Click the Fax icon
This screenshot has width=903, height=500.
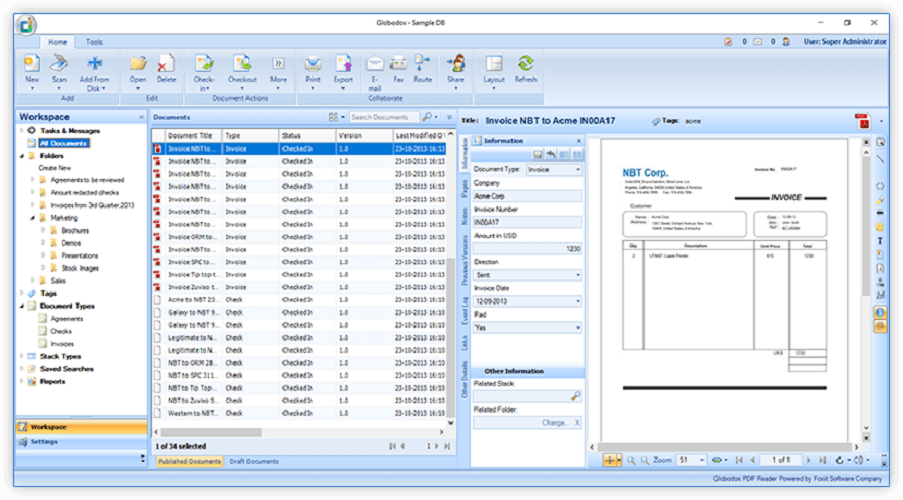pyautogui.click(x=398, y=63)
